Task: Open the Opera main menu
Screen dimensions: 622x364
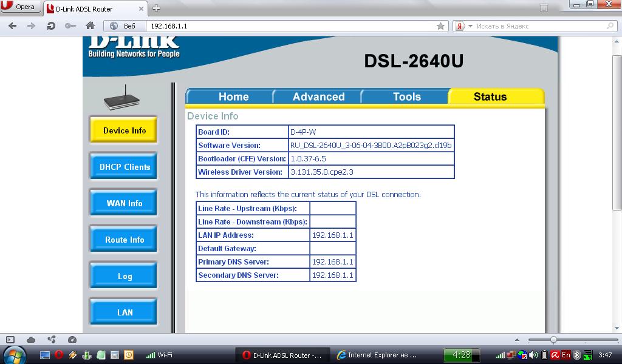Action: coord(20,7)
